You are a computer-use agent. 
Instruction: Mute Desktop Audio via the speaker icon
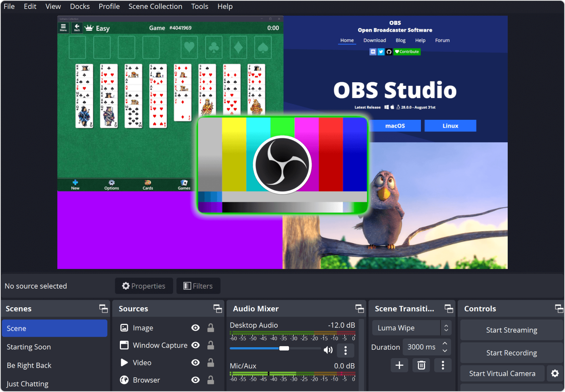tap(328, 350)
